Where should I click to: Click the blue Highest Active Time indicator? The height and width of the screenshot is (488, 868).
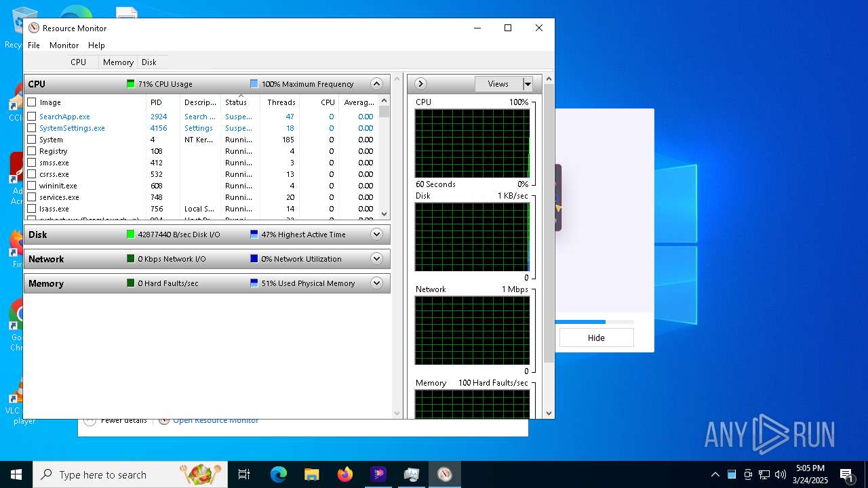tap(254, 235)
